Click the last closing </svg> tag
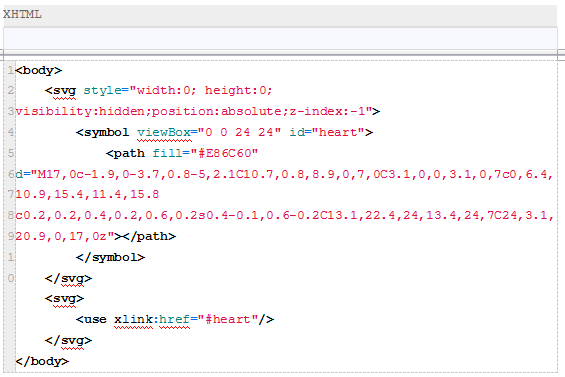The height and width of the screenshot is (377, 565). pyautogui.click(x=68, y=341)
